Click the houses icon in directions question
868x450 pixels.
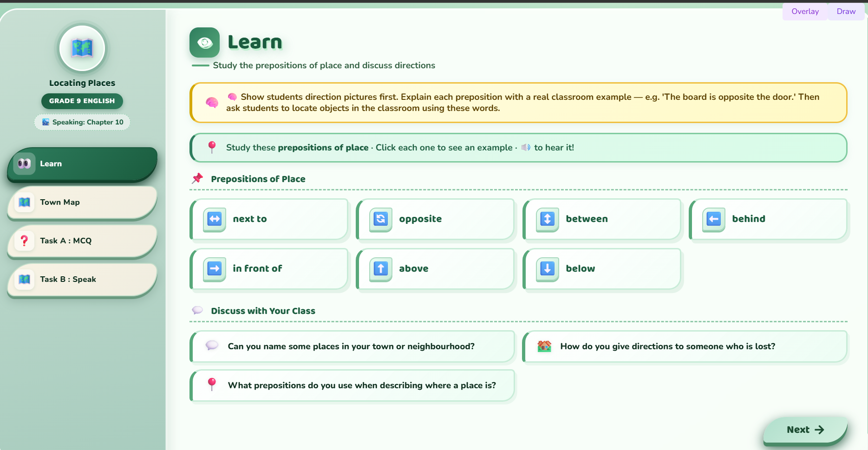click(x=544, y=346)
